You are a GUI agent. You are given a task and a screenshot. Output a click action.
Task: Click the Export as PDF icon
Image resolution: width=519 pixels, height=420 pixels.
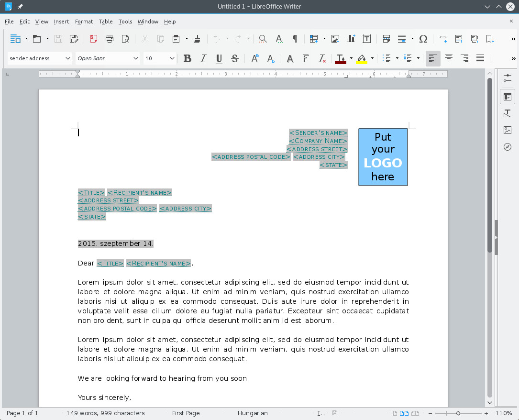click(94, 39)
